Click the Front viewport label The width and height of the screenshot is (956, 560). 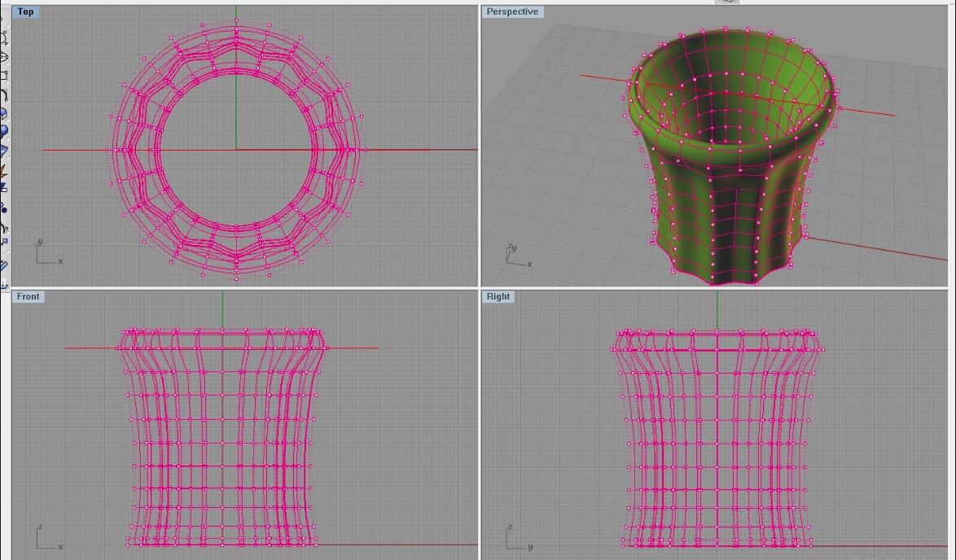point(28,296)
